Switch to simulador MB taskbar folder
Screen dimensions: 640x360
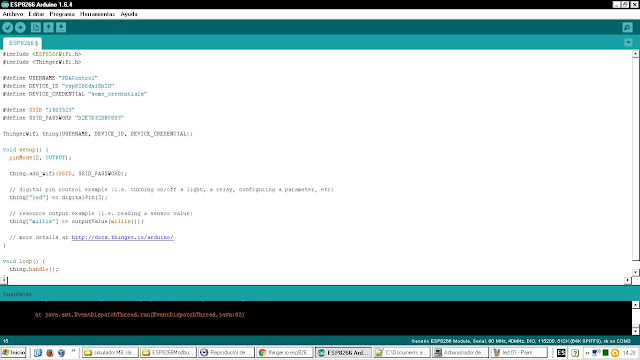click(110, 353)
